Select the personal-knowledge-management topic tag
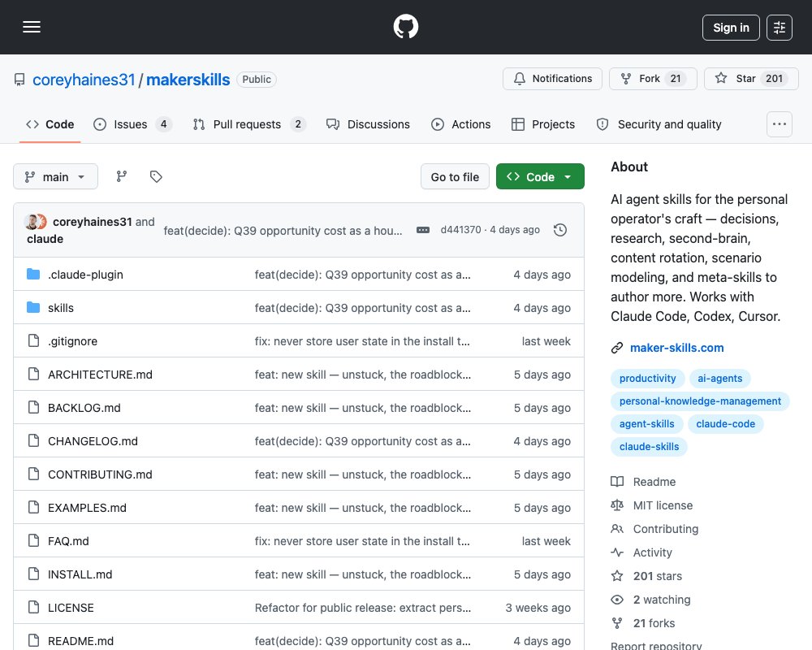Viewport: 812px width, 650px height. pos(700,401)
